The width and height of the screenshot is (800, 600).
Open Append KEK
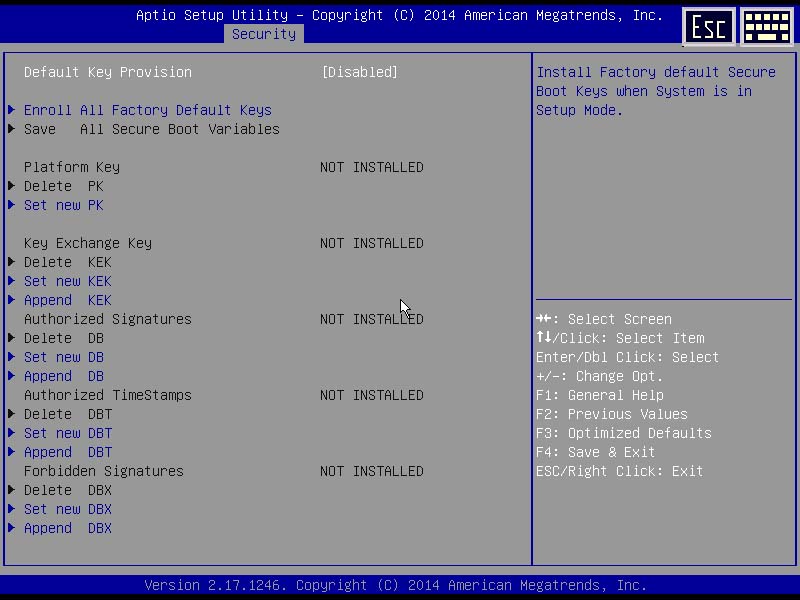[67, 300]
